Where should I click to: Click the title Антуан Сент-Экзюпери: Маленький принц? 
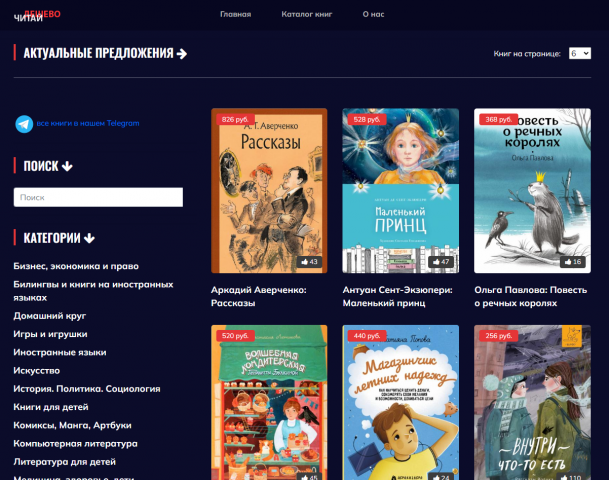pos(397,297)
